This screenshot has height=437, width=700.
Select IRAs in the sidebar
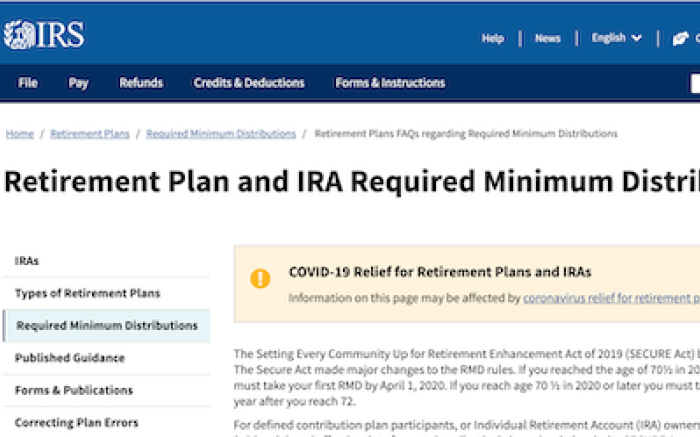point(106,261)
